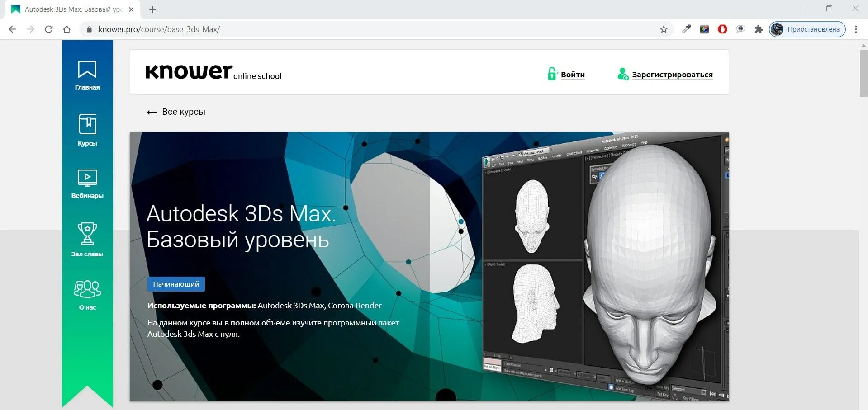Bookmark this page with the star icon
Viewport: 868px width, 410px height.
[664, 29]
